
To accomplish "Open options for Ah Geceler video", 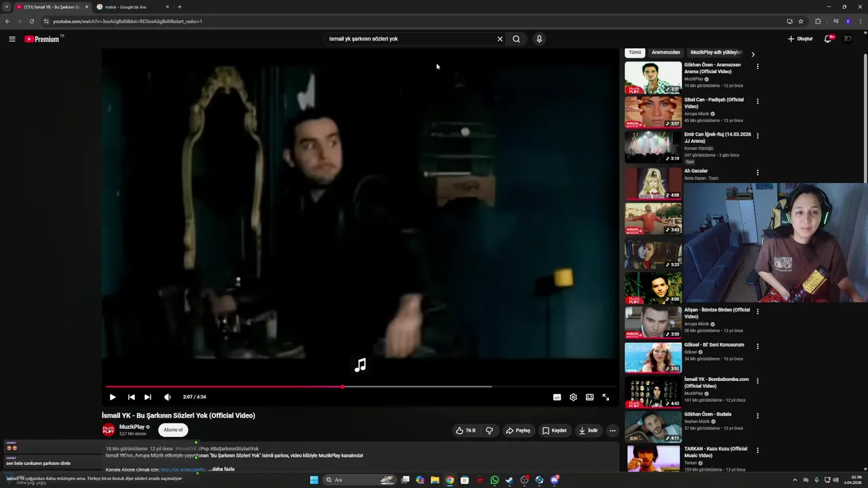I will 757,172.
